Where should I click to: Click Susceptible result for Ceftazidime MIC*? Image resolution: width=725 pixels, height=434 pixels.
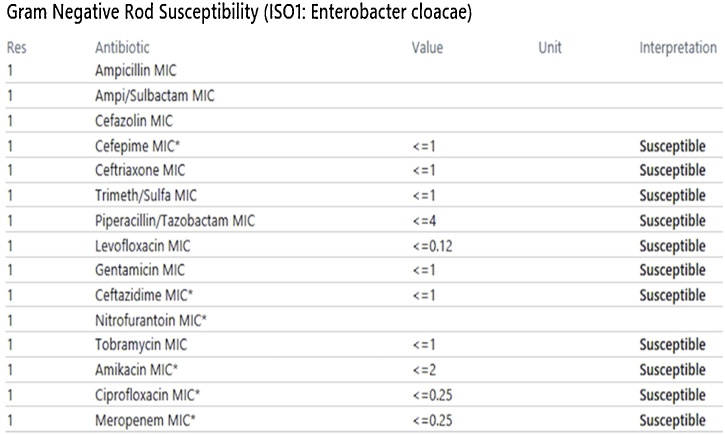672,295
